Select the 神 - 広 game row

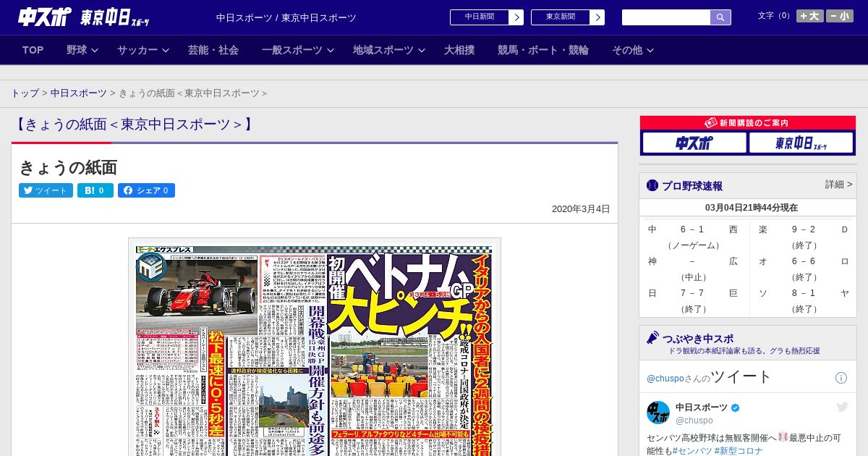[x=694, y=261]
